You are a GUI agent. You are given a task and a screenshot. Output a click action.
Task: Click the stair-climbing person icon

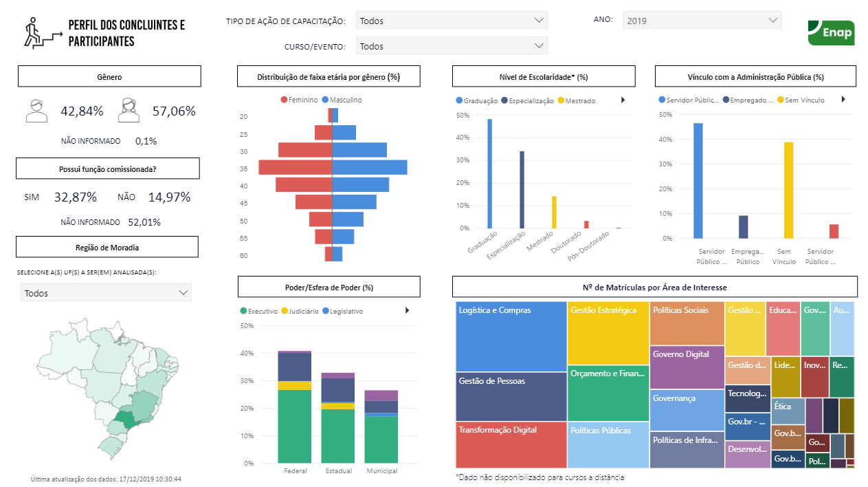tap(40, 33)
